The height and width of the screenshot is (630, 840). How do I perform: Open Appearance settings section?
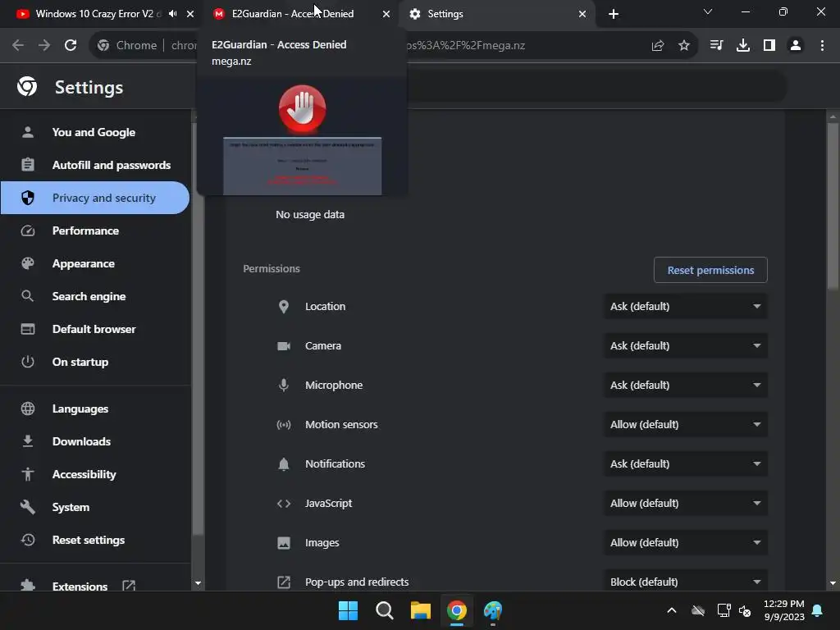tap(94, 263)
